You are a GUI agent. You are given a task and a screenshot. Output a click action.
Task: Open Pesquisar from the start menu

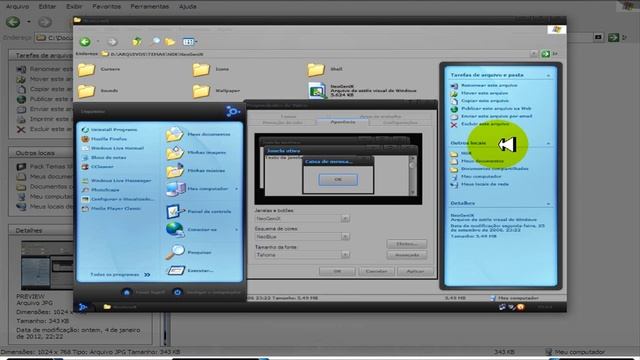pyautogui.click(x=189, y=252)
